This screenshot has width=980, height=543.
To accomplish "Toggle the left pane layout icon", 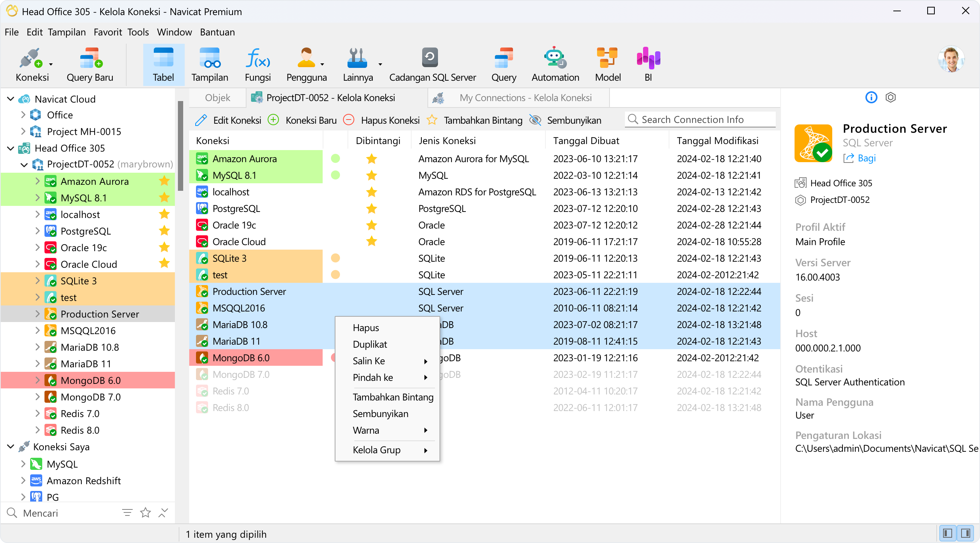I will (x=947, y=533).
